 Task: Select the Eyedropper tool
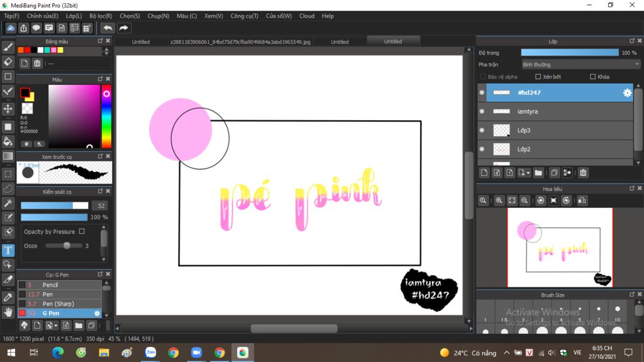(x=8, y=297)
